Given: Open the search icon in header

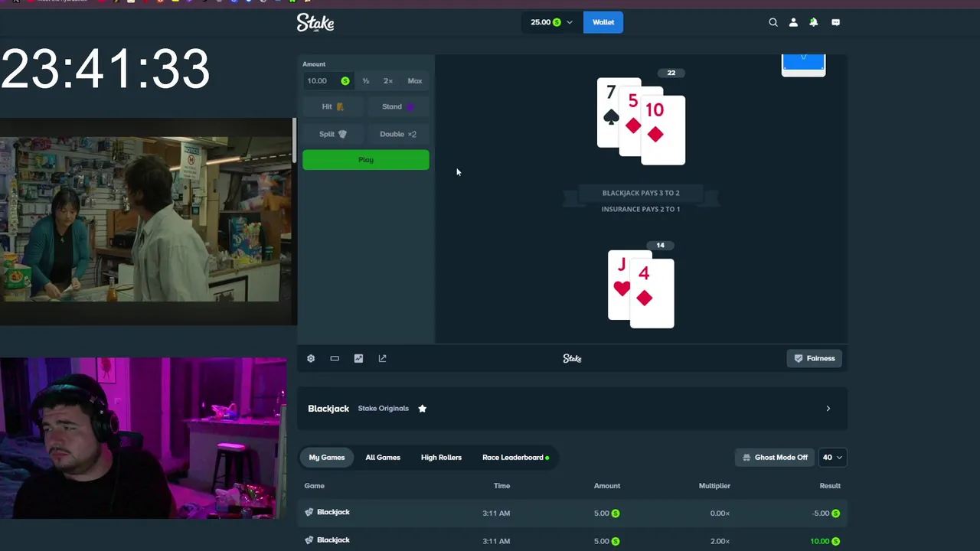Looking at the screenshot, I should click(773, 22).
